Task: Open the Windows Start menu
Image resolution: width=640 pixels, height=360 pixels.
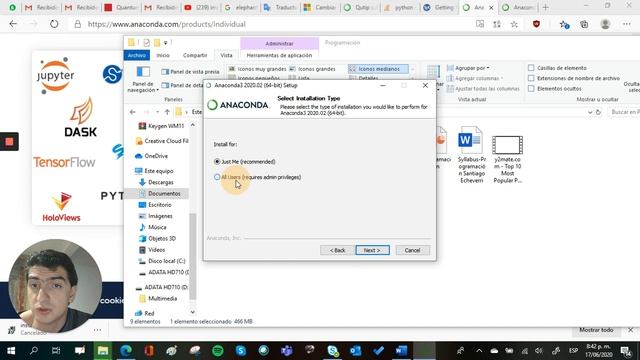Action: coord(11,351)
